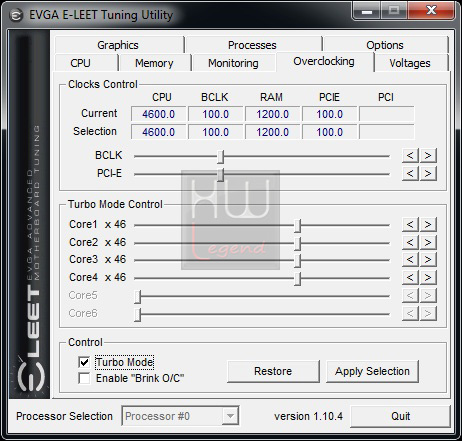Click the Selection CPU value field
The width and height of the screenshot is (462, 441).
coord(159,132)
